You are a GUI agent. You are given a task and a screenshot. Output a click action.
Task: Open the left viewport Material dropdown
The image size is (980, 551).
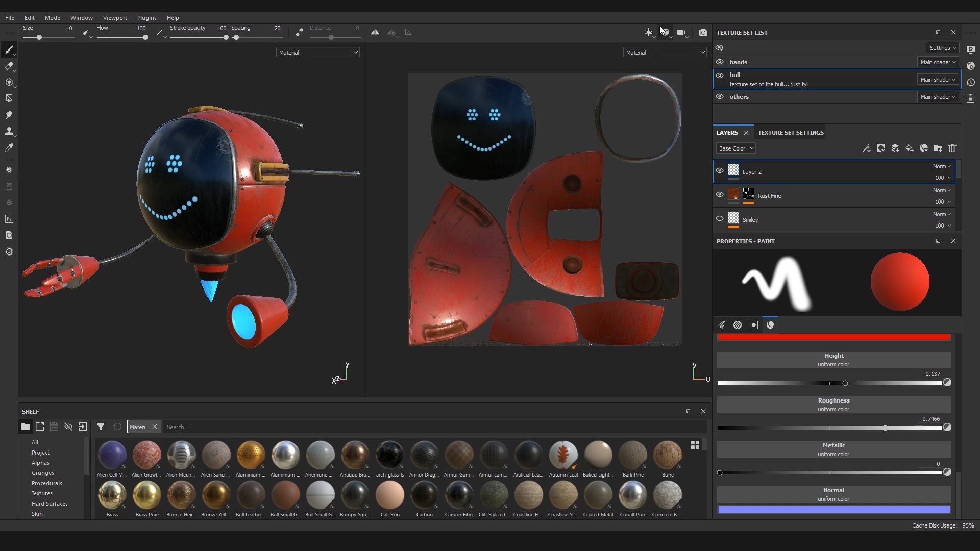(x=317, y=52)
